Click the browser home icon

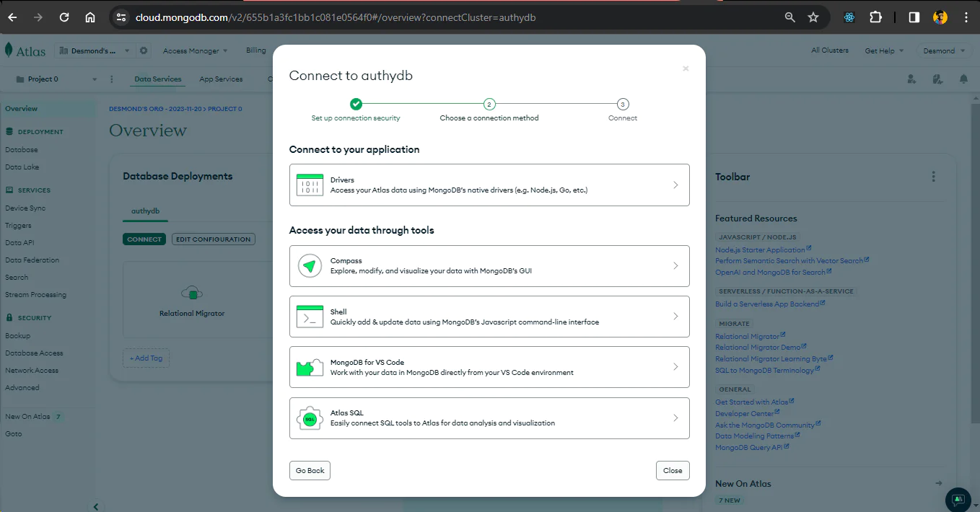[x=90, y=17]
